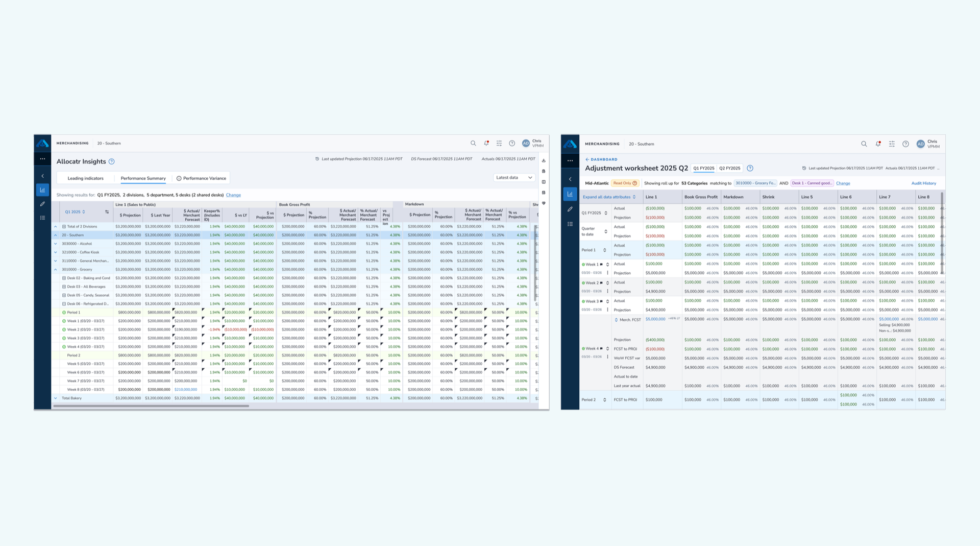Open search in Allocatr Insights window
980x546 pixels.
[x=473, y=144]
